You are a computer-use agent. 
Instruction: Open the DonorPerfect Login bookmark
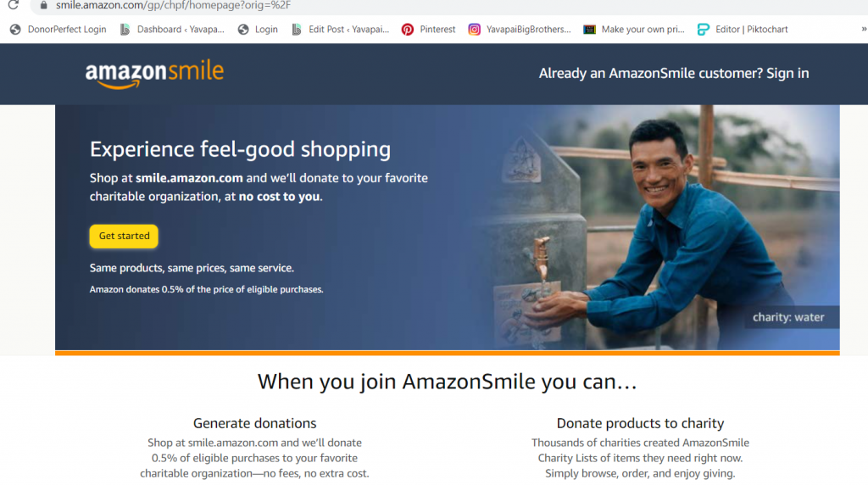tap(58, 30)
